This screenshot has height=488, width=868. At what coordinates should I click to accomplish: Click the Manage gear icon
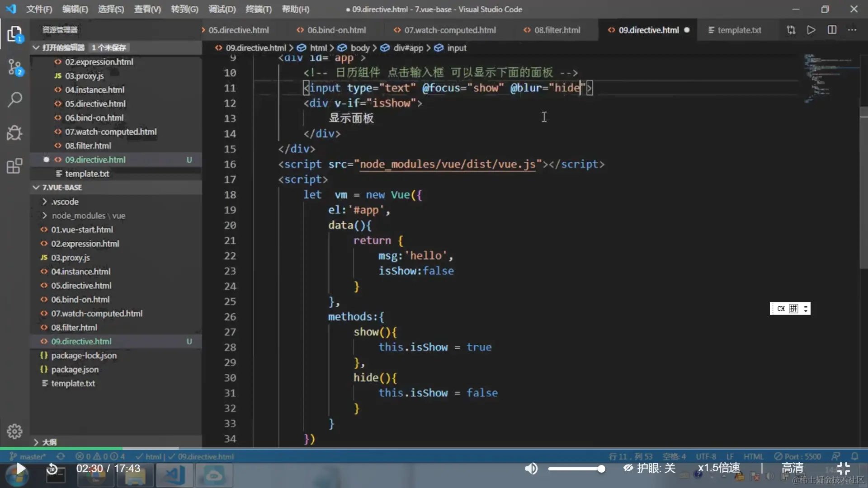point(14,431)
